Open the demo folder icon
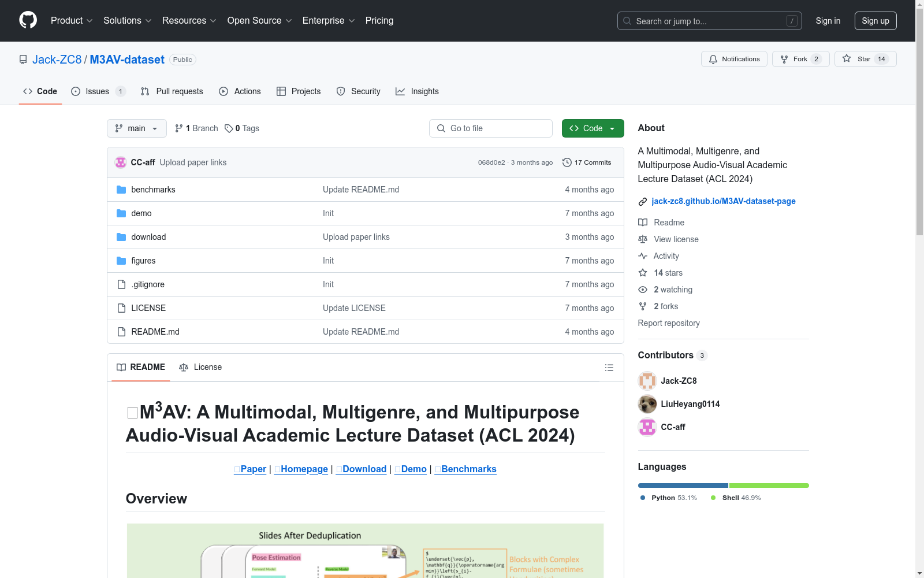Viewport: 924px width, 578px height. click(121, 213)
